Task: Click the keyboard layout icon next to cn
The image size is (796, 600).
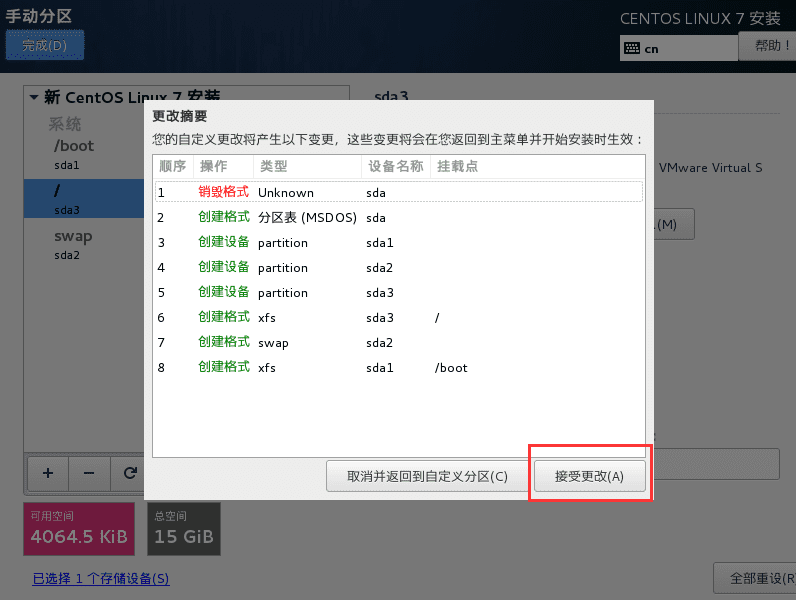Action: pos(632,49)
